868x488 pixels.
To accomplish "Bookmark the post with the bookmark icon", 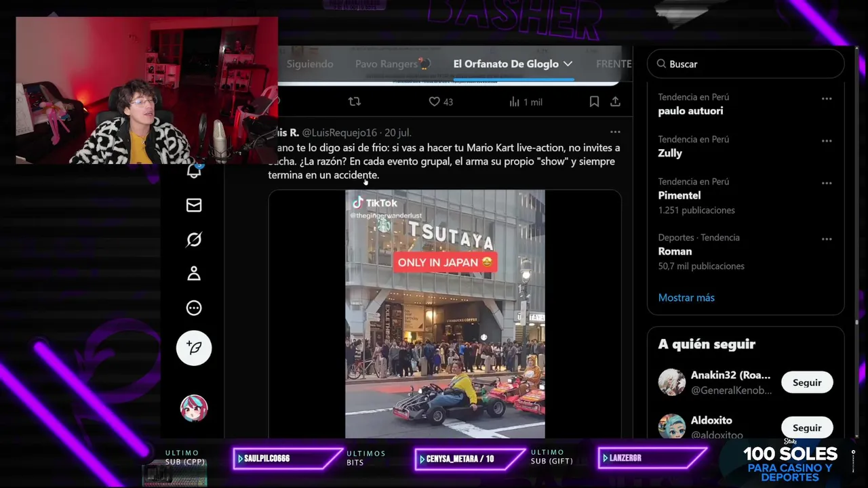I will (x=594, y=102).
